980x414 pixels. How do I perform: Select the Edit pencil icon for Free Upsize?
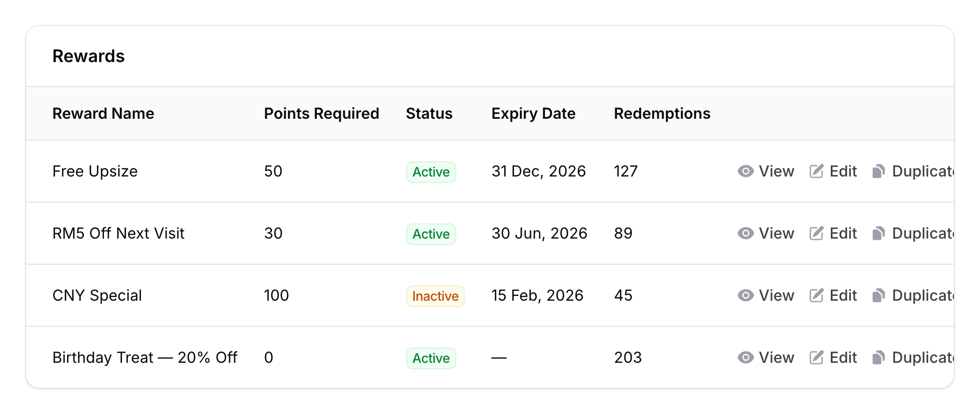click(x=816, y=171)
